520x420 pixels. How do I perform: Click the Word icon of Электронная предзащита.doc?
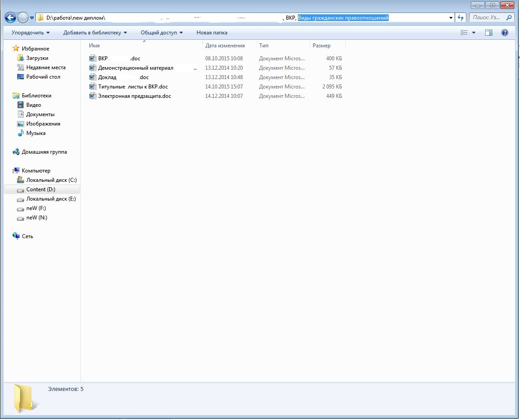[x=92, y=96]
